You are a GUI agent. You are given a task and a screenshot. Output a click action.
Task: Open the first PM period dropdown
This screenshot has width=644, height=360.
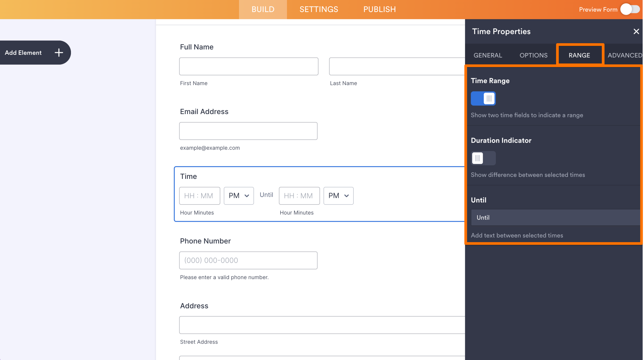238,196
